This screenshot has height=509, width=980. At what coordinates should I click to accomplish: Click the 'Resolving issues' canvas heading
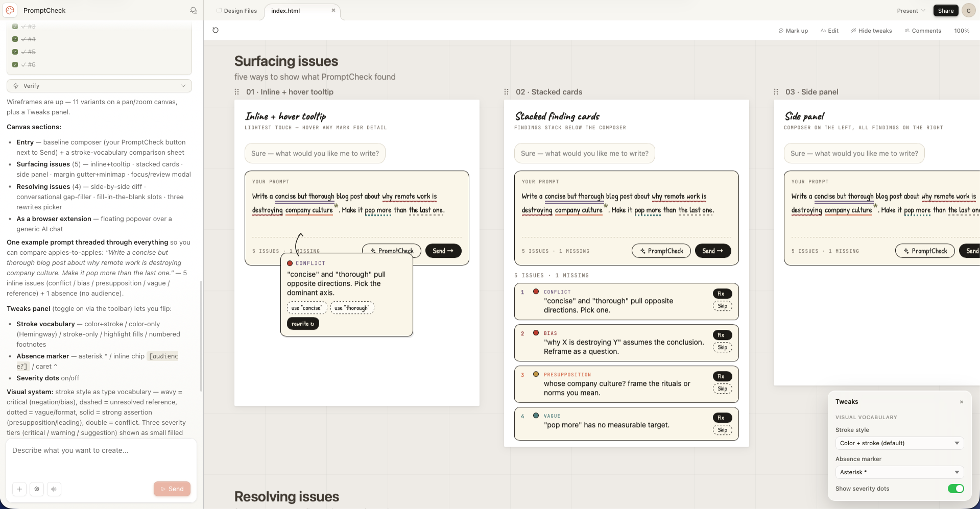pos(286,497)
